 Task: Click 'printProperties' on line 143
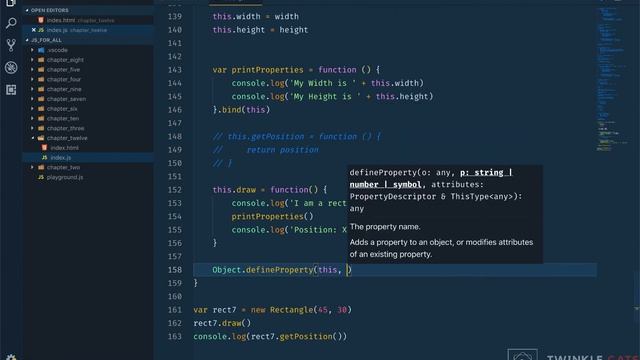267,70
